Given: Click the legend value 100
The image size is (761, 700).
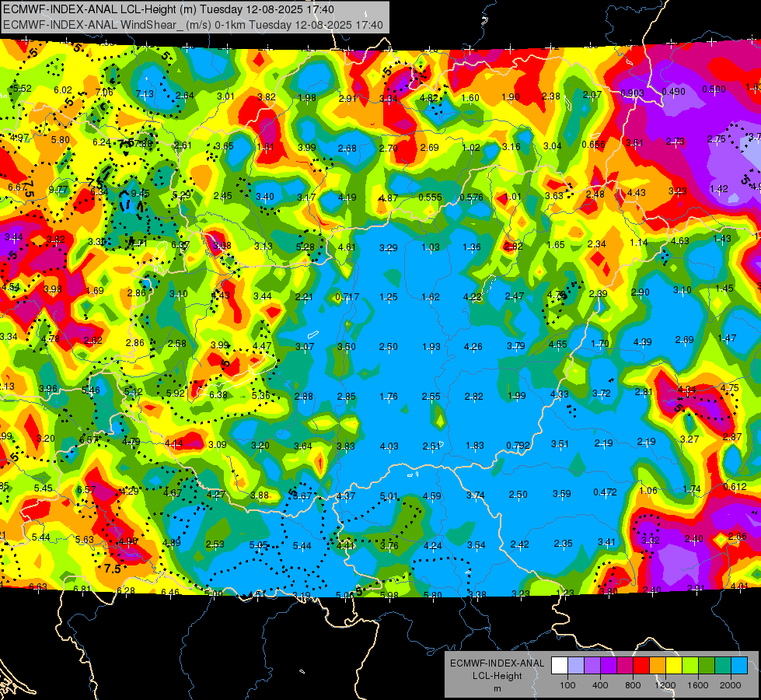Looking at the screenshot, I should [568, 685].
